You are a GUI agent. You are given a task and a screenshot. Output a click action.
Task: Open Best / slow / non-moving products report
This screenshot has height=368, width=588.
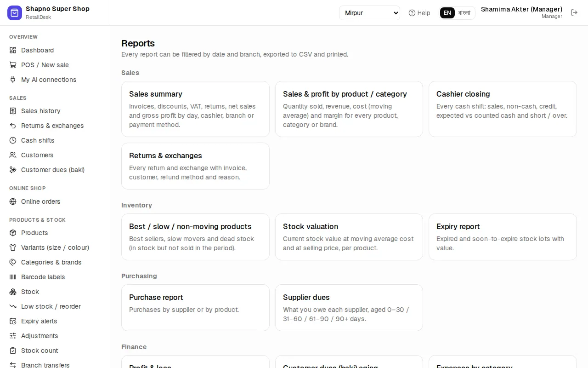tap(195, 237)
